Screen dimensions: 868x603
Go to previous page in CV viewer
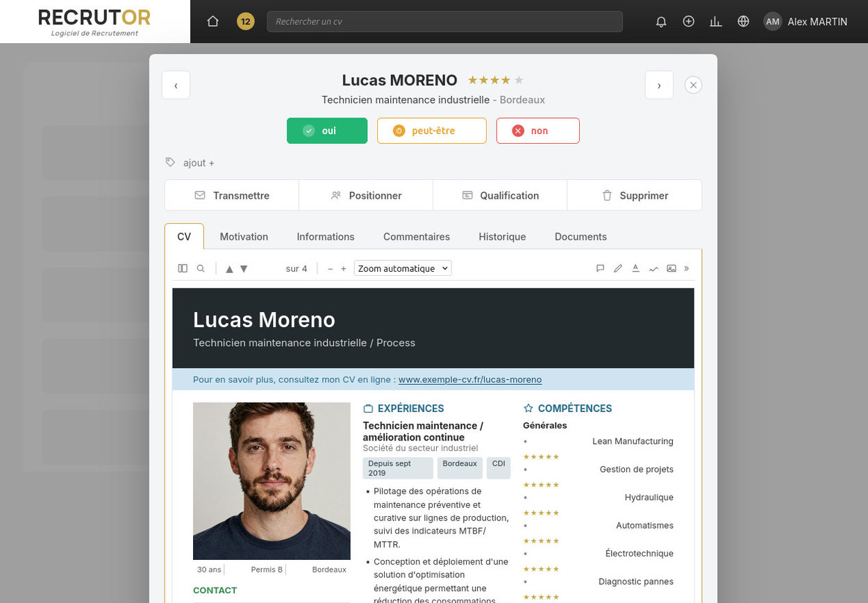tap(229, 269)
